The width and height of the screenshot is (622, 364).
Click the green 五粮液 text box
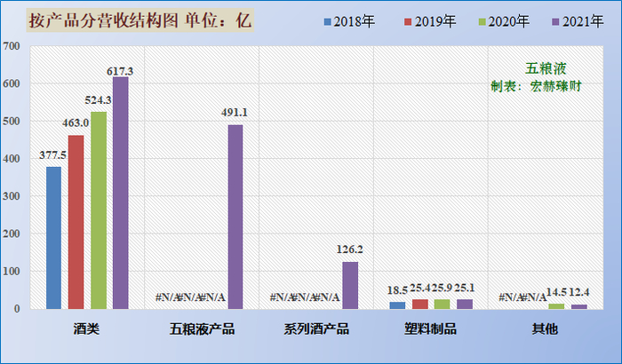[546, 68]
